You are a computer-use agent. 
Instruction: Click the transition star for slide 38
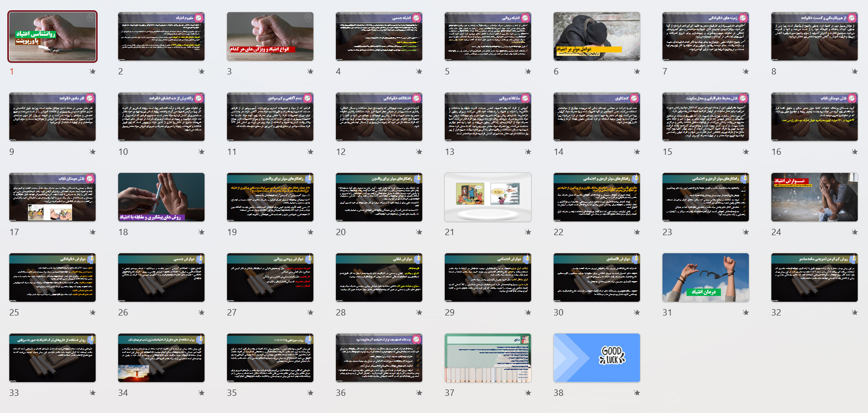(x=637, y=393)
